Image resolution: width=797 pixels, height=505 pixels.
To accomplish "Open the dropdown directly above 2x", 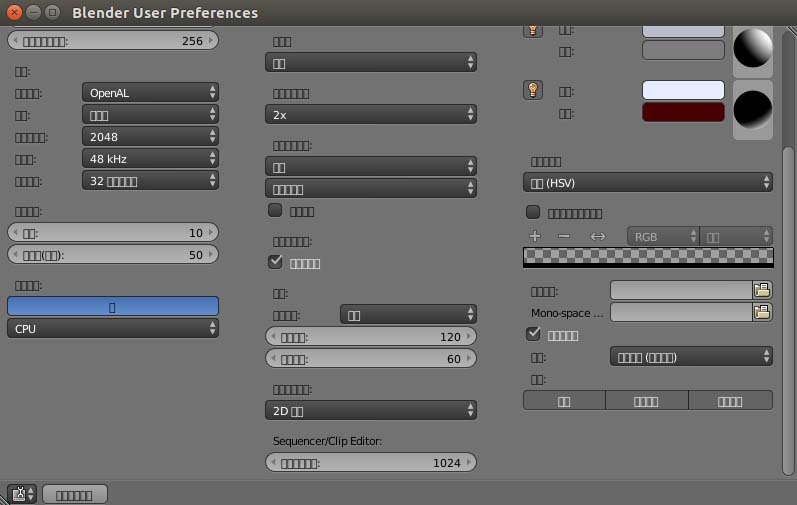I will pyautogui.click(x=371, y=62).
